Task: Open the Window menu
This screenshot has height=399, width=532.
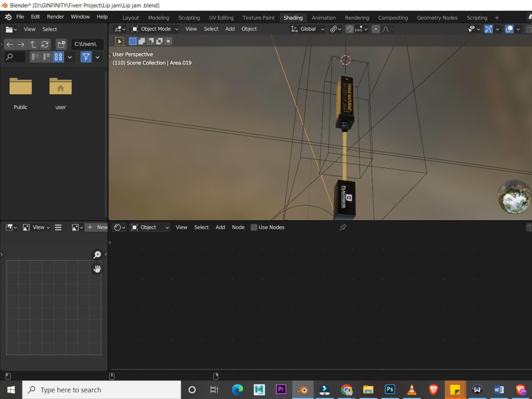Action: tap(80, 16)
